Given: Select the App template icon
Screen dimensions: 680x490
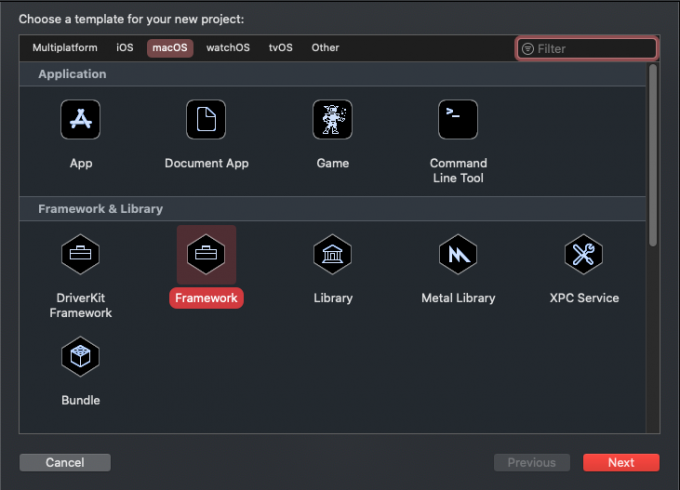Looking at the screenshot, I should click(x=80, y=120).
